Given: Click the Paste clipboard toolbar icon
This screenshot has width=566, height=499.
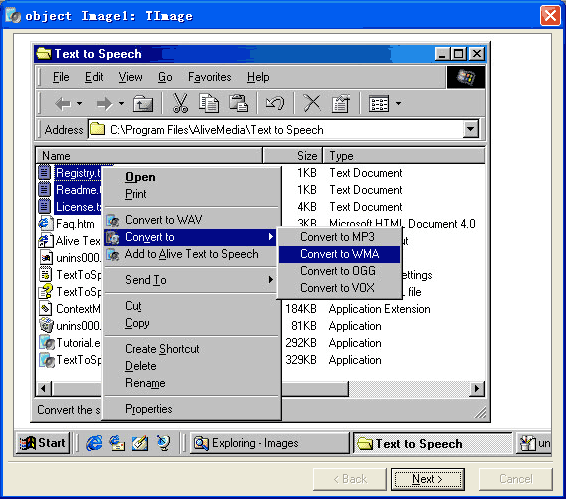Looking at the screenshot, I should pyautogui.click(x=239, y=103).
